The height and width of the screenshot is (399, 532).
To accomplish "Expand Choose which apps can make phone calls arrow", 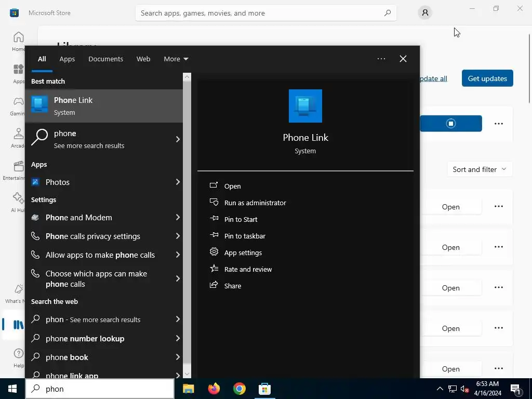I will (178, 279).
